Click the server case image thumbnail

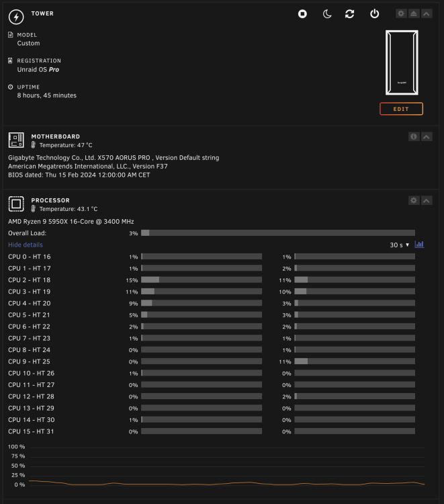click(x=402, y=62)
